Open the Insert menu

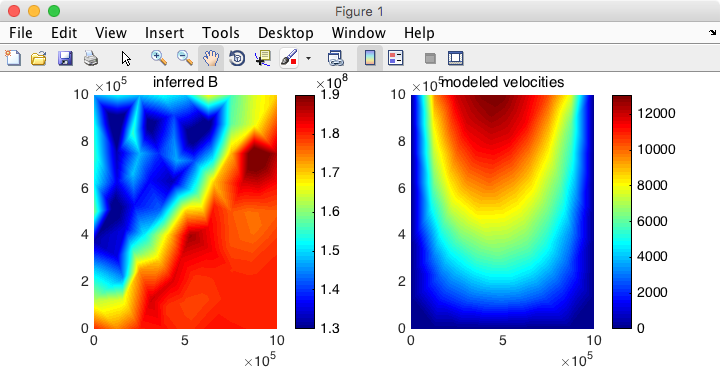pos(164,33)
